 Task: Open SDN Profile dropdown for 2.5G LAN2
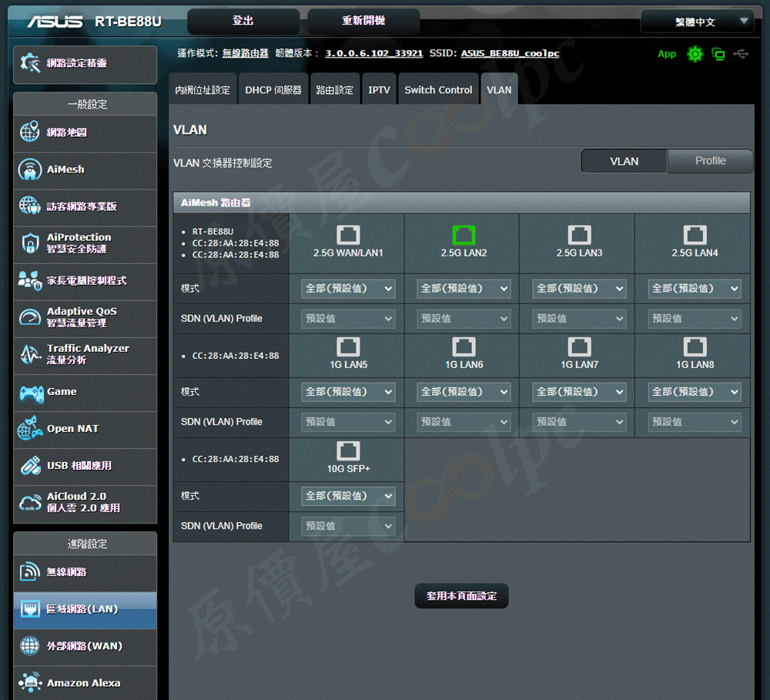click(464, 318)
